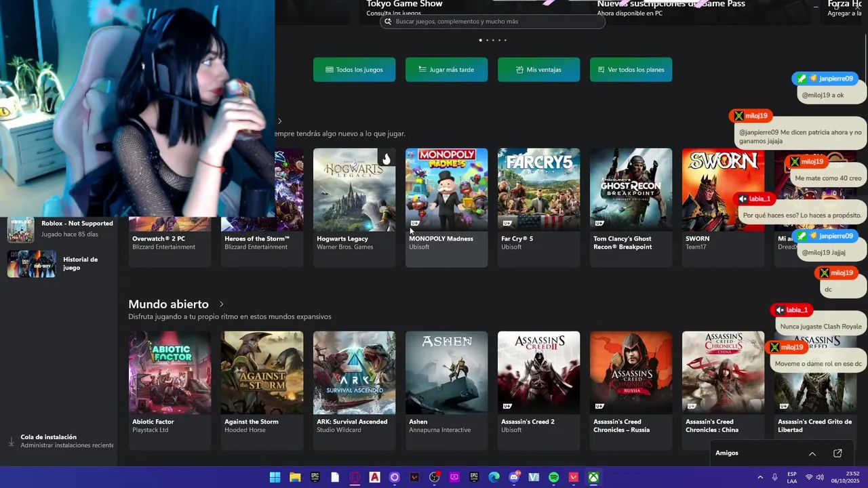The image size is (868, 488).
Task: Open Mis ventajas
Action: [538, 70]
